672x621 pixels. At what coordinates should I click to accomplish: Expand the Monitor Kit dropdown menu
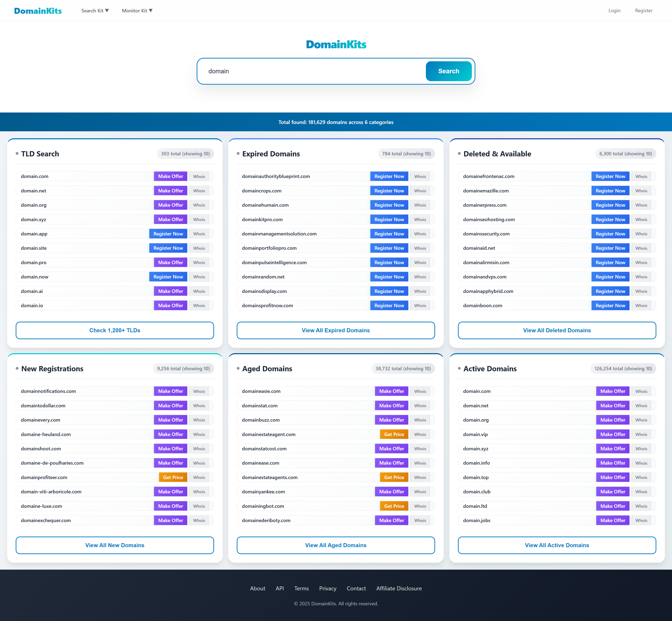tap(137, 11)
